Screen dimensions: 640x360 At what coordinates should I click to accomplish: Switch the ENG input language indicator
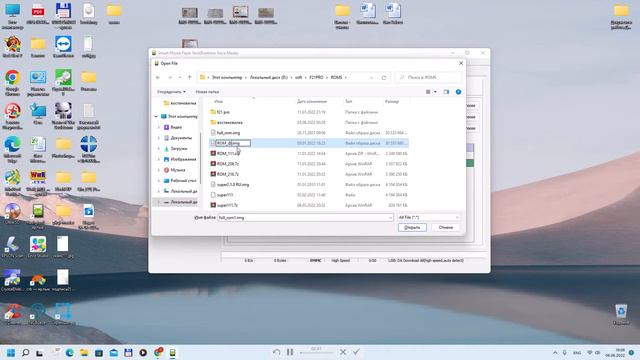point(577,352)
